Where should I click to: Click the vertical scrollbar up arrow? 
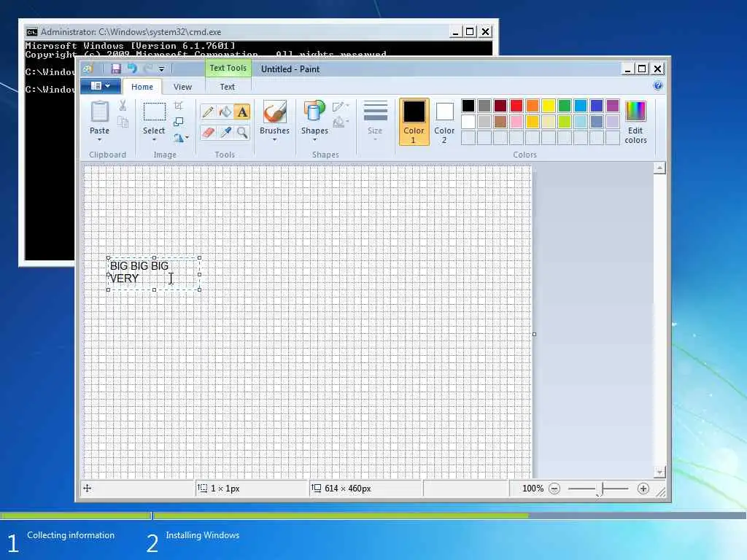pos(659,168)
